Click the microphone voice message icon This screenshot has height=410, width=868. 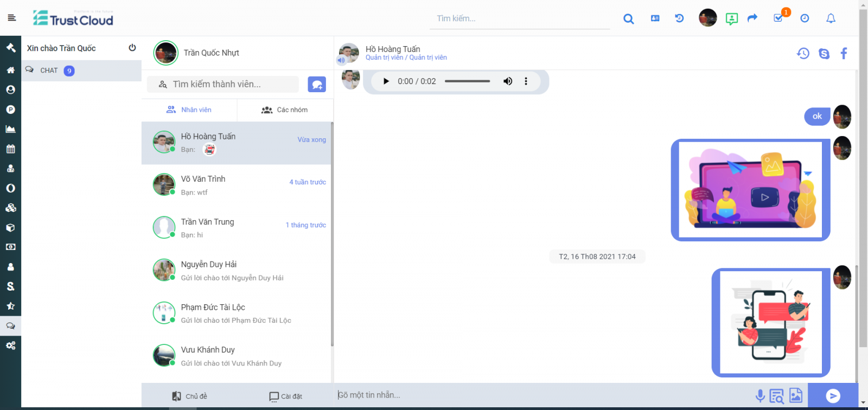(760, 396)
